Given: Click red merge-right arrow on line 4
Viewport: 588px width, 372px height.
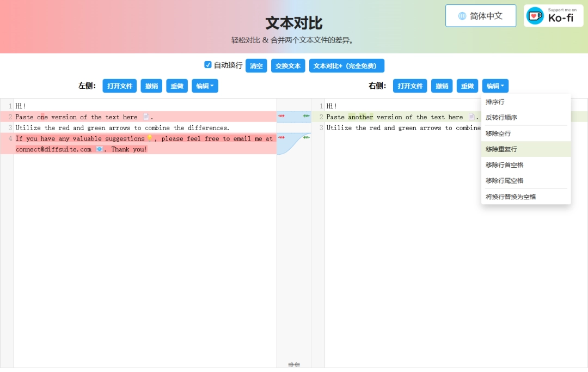Looking at the screenshot, I should (x=281, y=138).
